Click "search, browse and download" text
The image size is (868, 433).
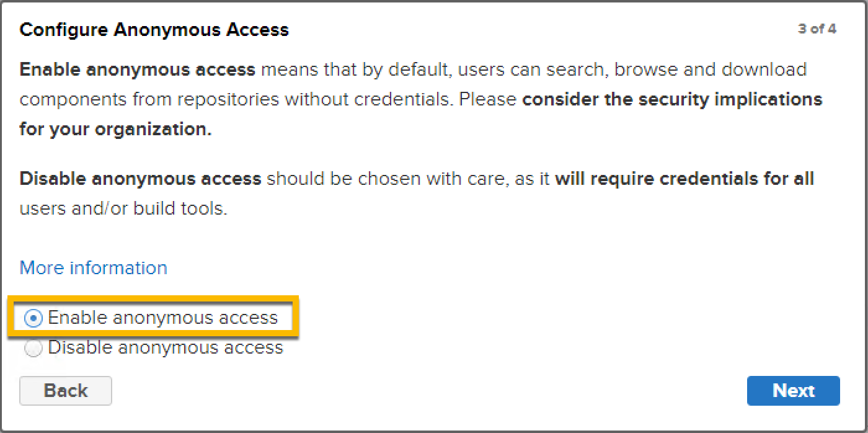tap(672, 69)
